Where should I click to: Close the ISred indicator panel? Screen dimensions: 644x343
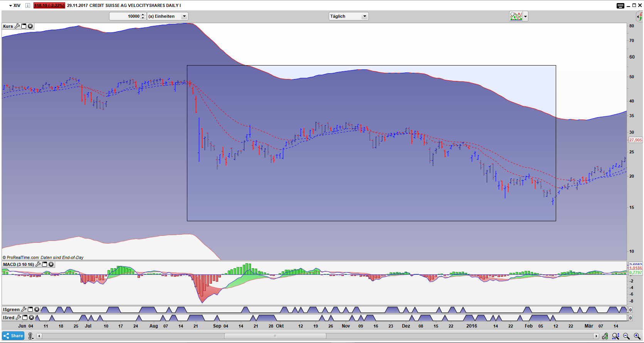point(32,318)
